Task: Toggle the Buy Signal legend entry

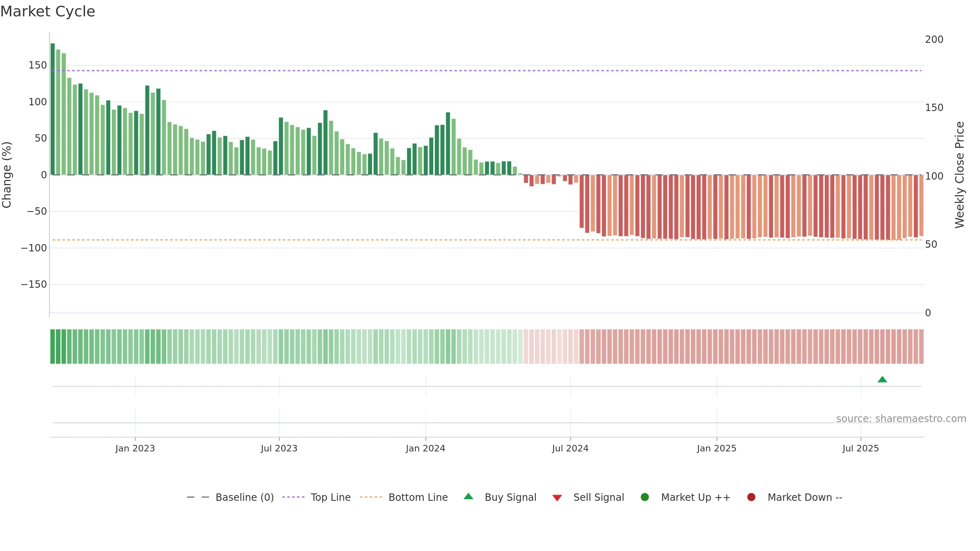Action: point(500,497)
